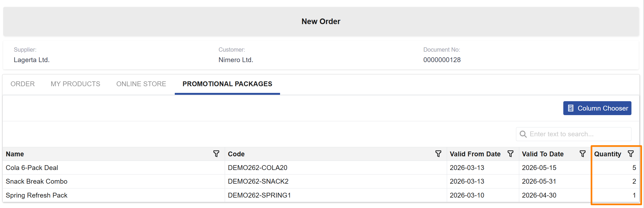The height and width of the screenshot is (208, 644).
Task: Switch to the ORDER tab
Action: point(23,84)
